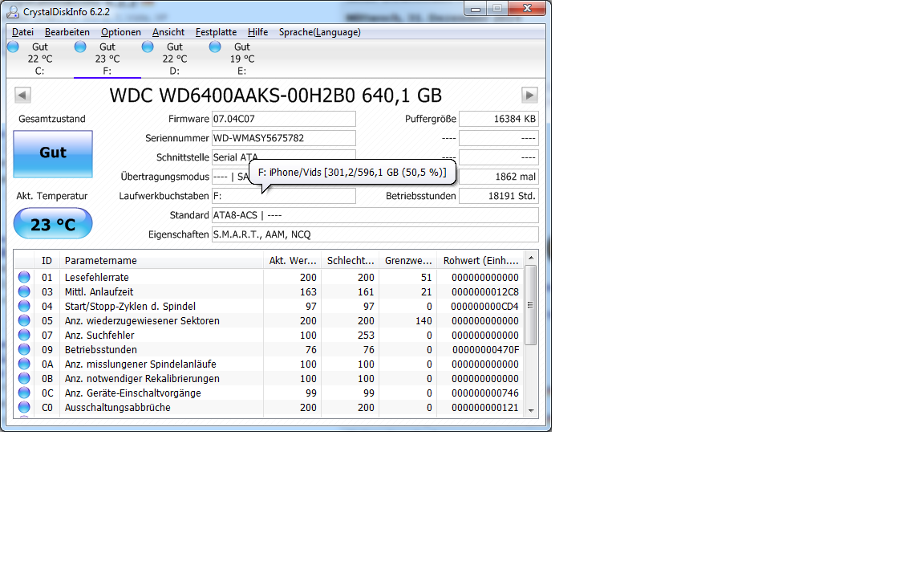Select drive C: status orb
The width and height of the screenshot is (924, 578).
tap(14, 47)
